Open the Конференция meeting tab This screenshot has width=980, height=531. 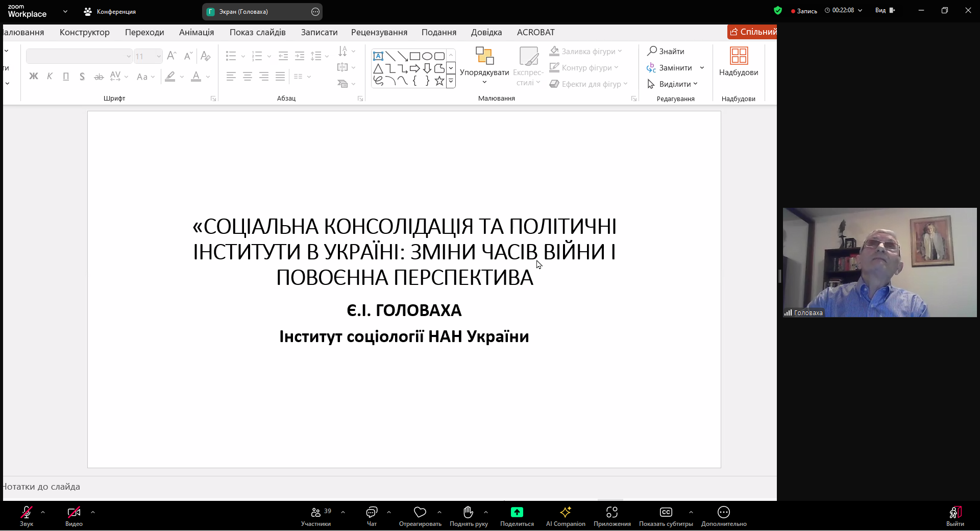point(110,11)
